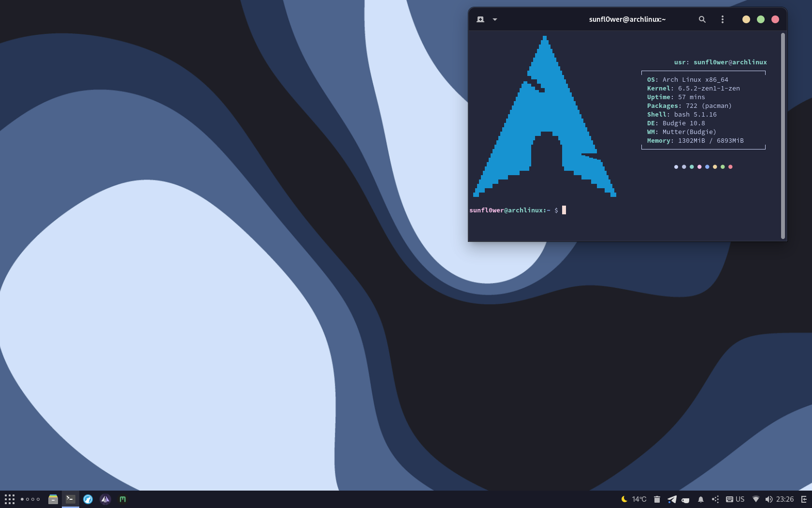Screen dimensions: 812x508
Task: Open the Raven sidebar with the arrow icon
Action: coord(804,499)
